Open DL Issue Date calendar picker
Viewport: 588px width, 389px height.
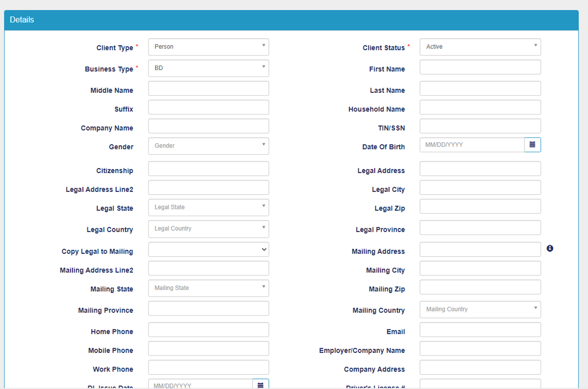tap(260, 385)
